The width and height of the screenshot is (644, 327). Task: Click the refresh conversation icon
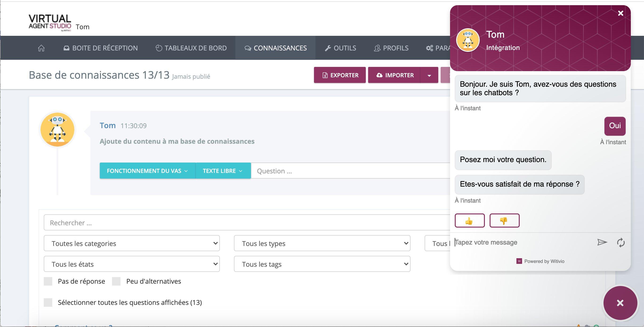pos(621,242)
